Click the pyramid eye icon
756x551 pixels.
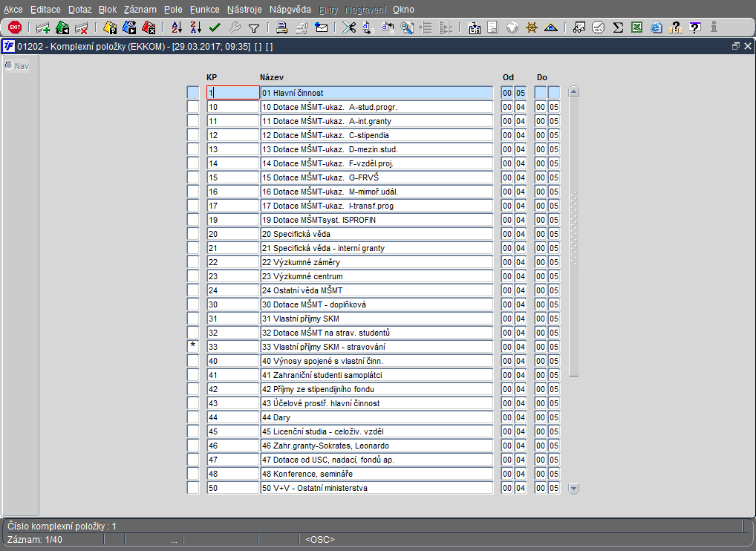pyautogui.click(x=550, y=28)
